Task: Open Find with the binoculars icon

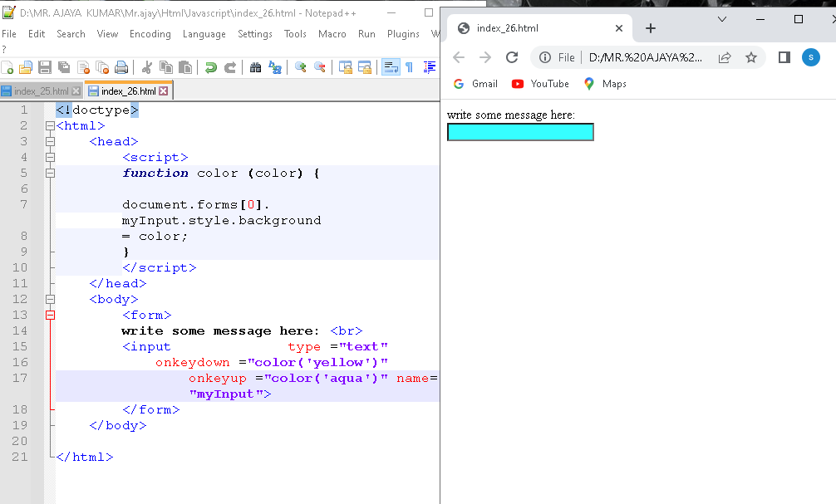Action: point(256,68)
